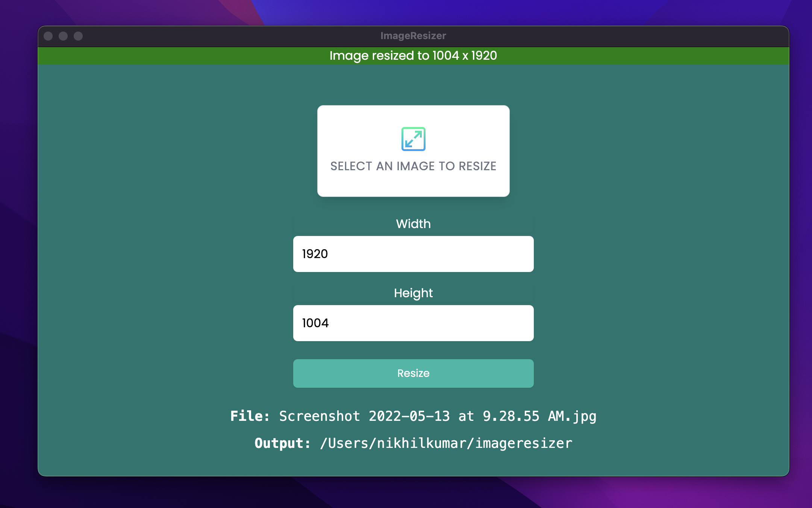Click the resize arrows icon

pos(413,139)
